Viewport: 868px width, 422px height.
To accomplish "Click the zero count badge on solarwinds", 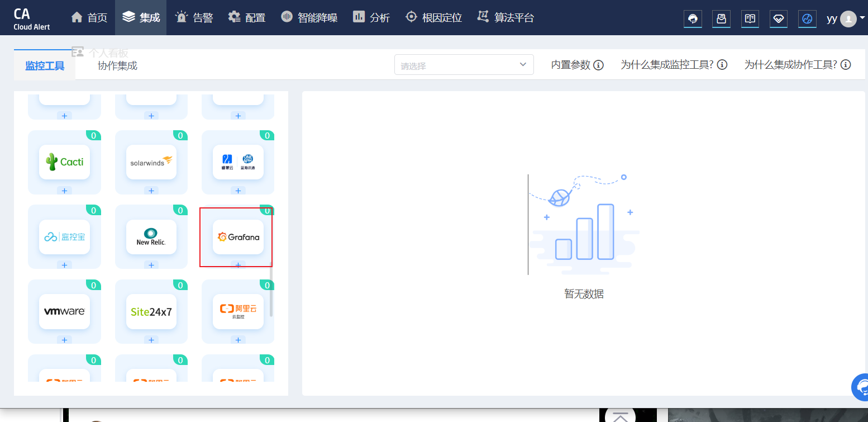I will coord(180,136).
